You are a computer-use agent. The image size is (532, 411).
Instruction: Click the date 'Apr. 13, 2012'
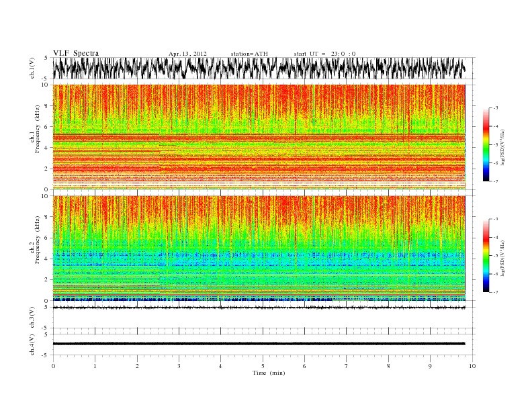pos(187,54)
